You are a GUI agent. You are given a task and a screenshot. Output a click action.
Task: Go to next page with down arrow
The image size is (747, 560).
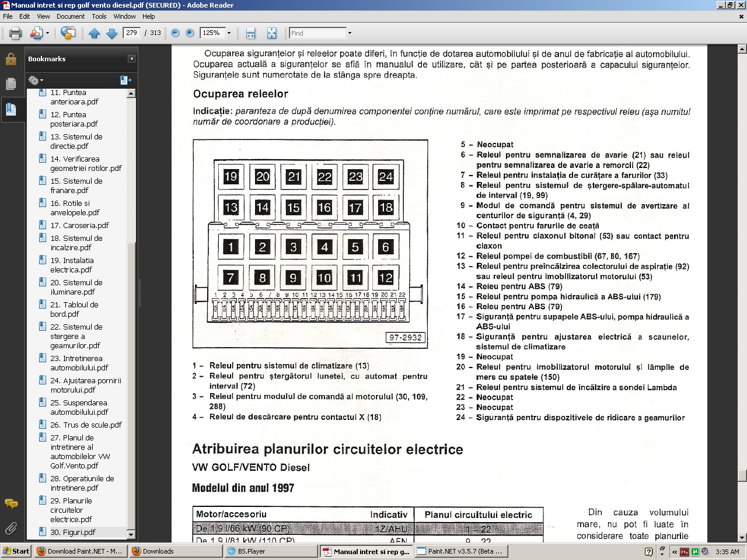point(111,33)
